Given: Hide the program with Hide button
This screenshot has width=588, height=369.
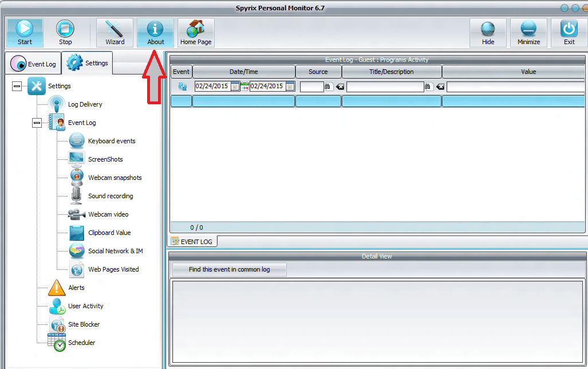Looking at the screenshot, I should [488, 33].
